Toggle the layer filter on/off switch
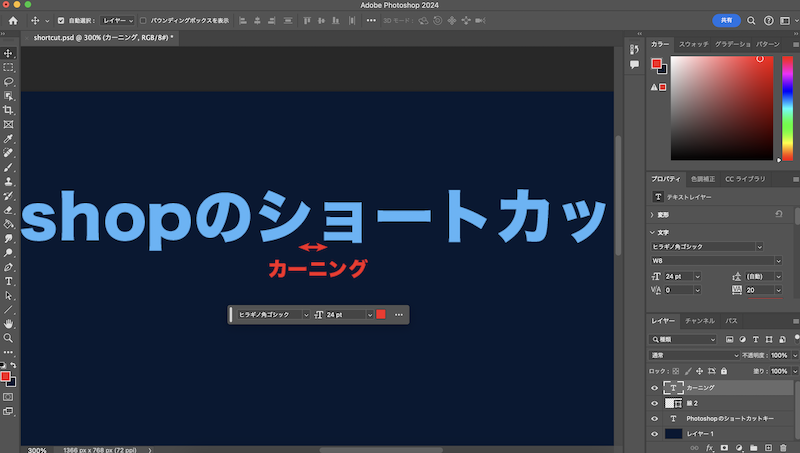The image size is (800, 453). click(797, 338)
